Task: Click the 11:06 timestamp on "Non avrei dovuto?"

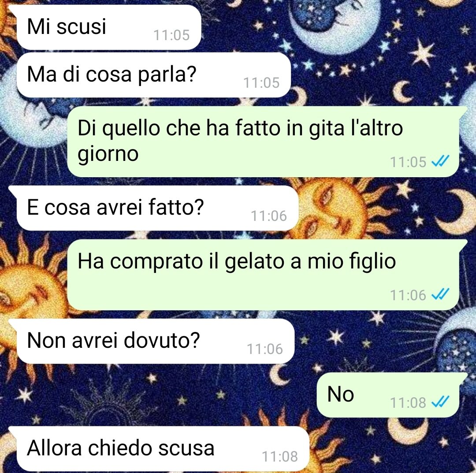Action: (x=265, y=349)
